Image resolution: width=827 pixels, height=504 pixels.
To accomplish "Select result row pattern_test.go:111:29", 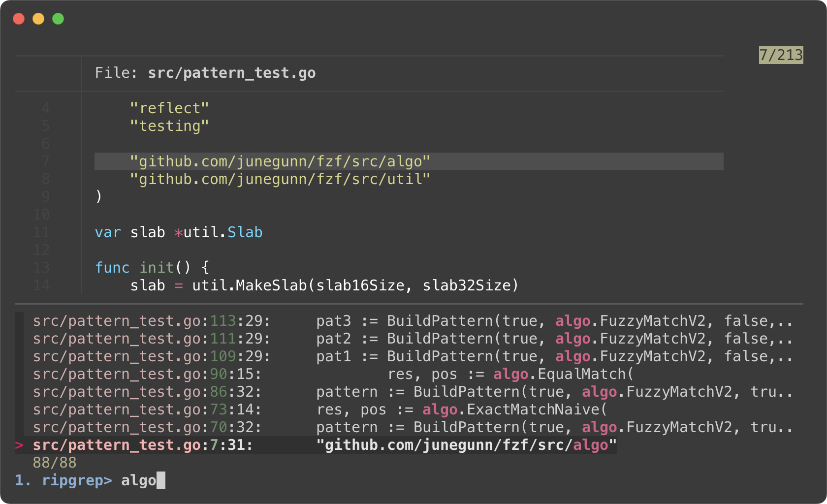I will [x=413, y=339].
